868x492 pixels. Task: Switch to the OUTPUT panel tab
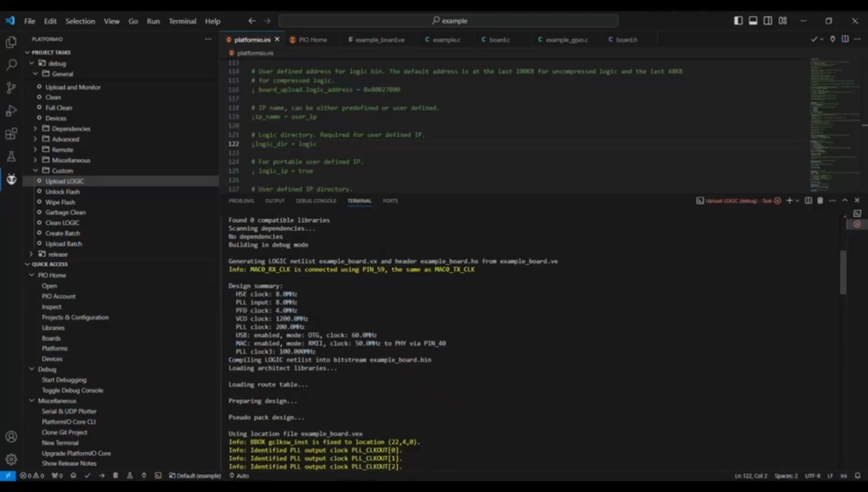tap(275, 201)
